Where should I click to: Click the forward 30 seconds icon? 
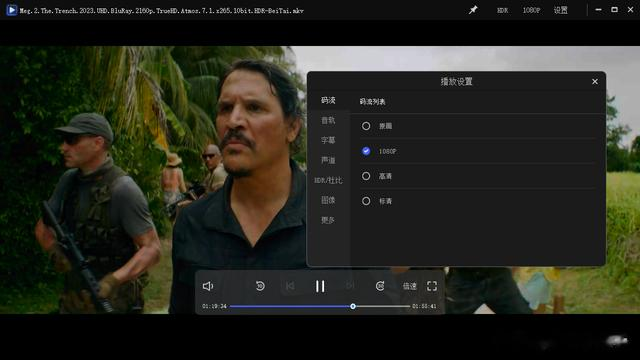(x=380, y=286)
